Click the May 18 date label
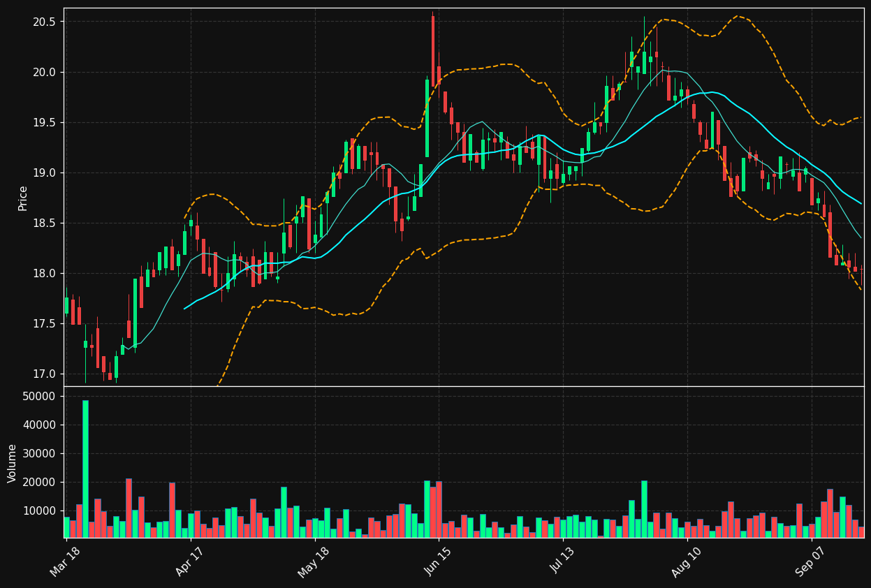871x588 pixels. coord(314,561)
